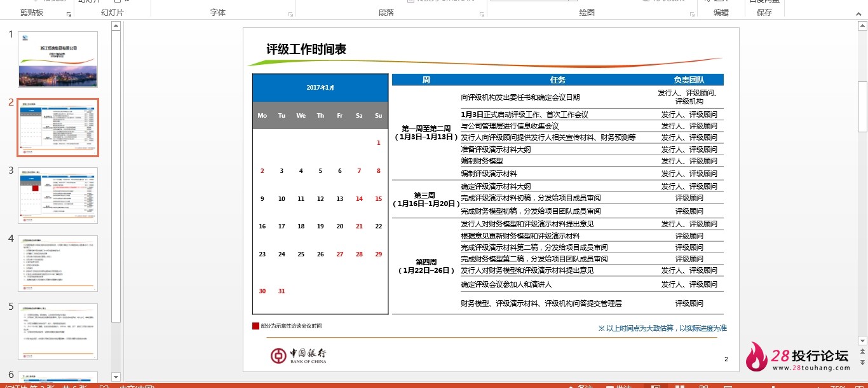
Task: Click the 周 column header in the table
Action: [x=426, y=80]
